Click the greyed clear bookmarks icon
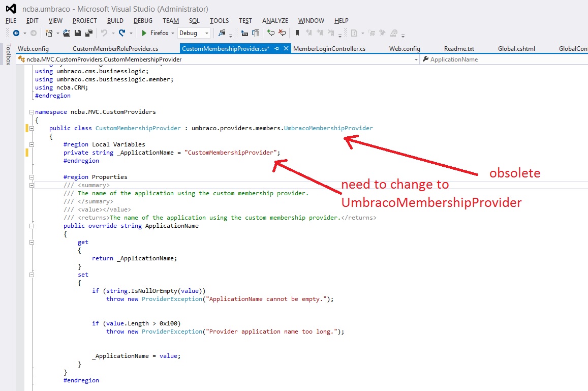Image resolution: width=588 pixels, height=391 pixels. [x=331, y=33]
